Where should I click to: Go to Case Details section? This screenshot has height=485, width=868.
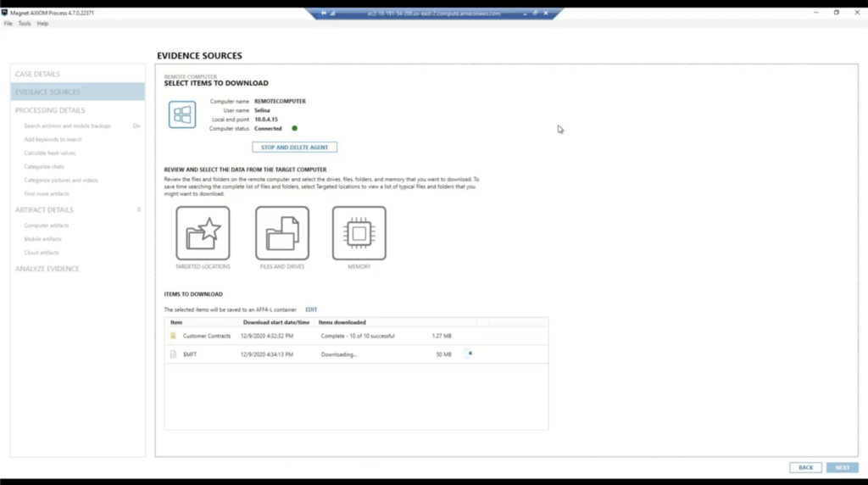click(37, 74)
